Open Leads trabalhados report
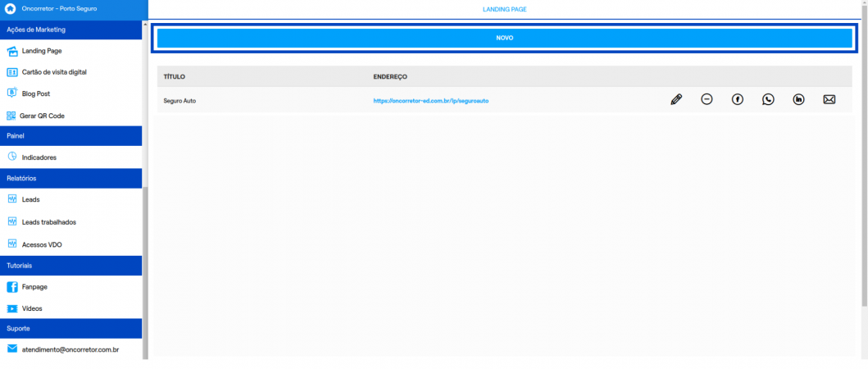Viewport: 868px width, 369px height. click(48, 222)
